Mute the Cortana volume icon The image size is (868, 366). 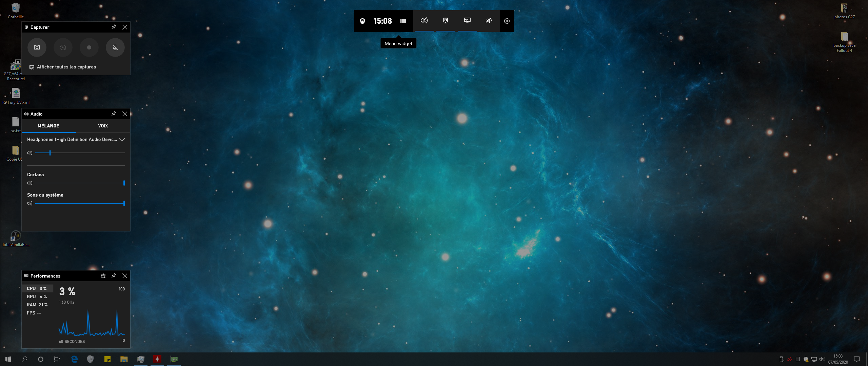(30, 183)
